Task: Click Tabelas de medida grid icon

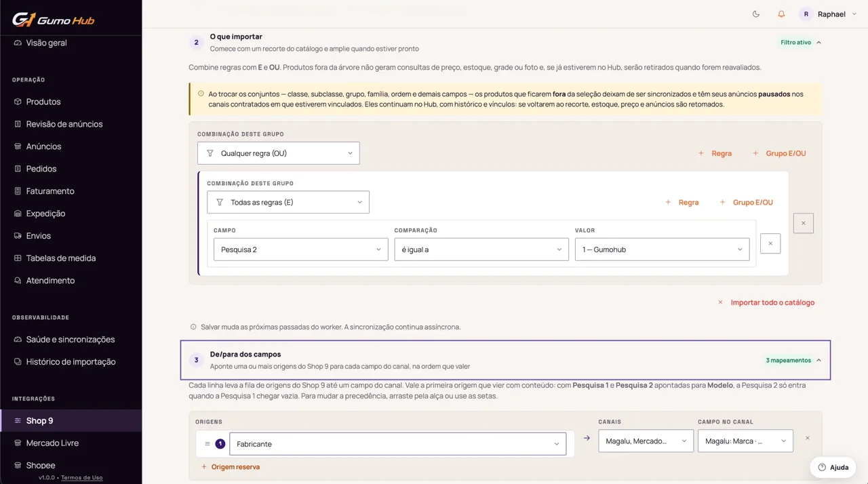Action: click(18, 258)
